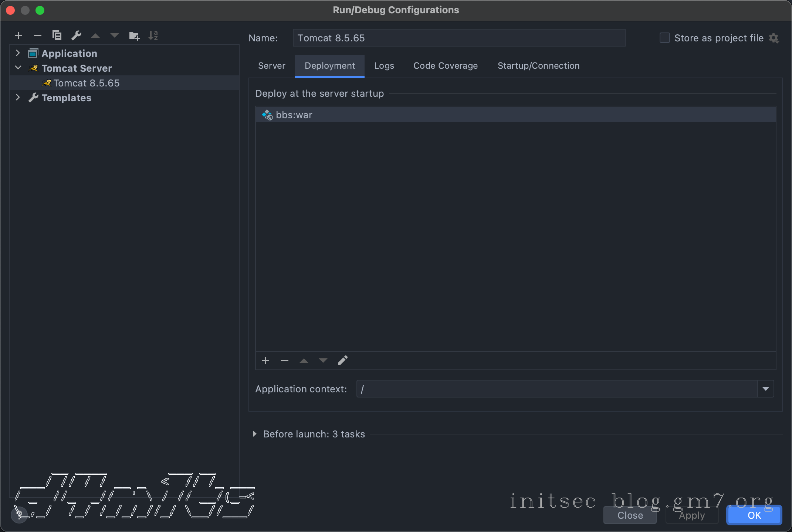Remove selected deployment artifact with minus icon
Image resolution: width=792 pixels, height=532 pixels.
tap(284, 361)
